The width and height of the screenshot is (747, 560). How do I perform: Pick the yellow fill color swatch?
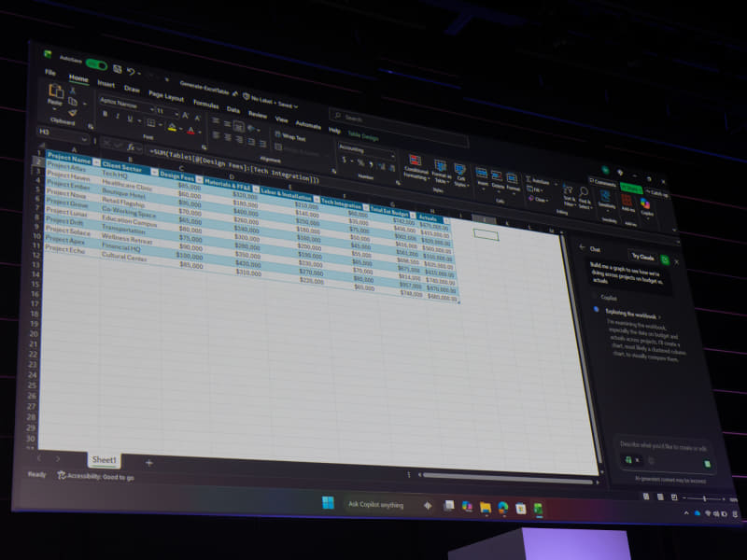point(172,127)
